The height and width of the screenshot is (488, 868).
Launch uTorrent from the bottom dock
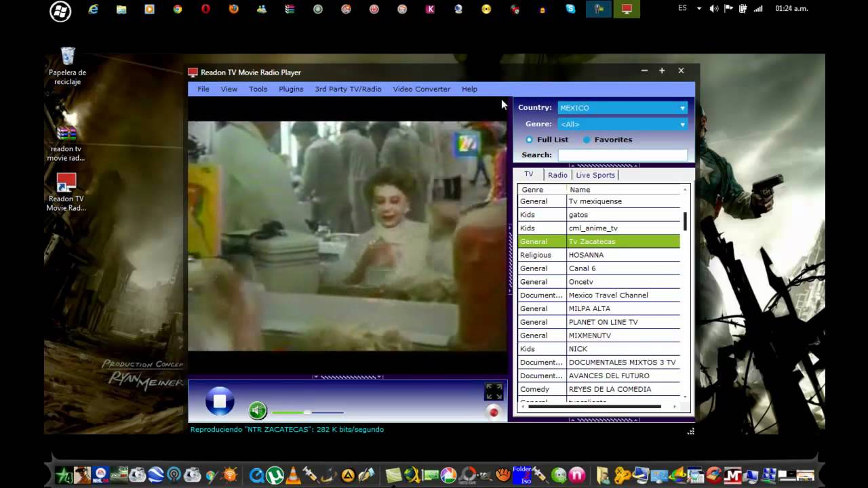click(x=275, y=475)
